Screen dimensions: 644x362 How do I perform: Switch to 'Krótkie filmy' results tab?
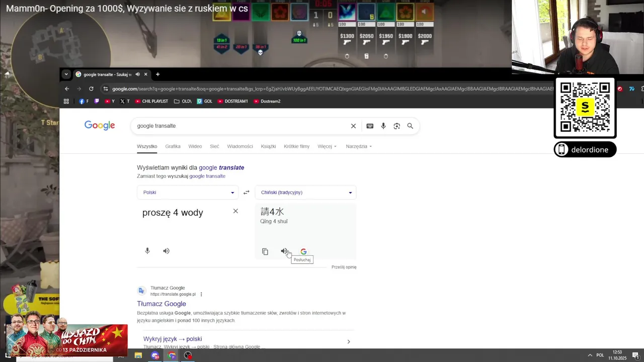(296, 146)
